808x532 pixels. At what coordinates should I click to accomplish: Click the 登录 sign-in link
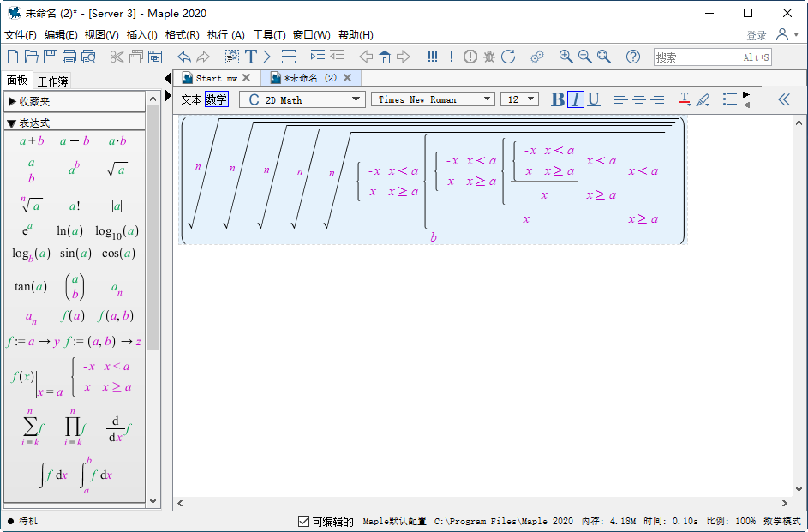(x=757, y=35)
